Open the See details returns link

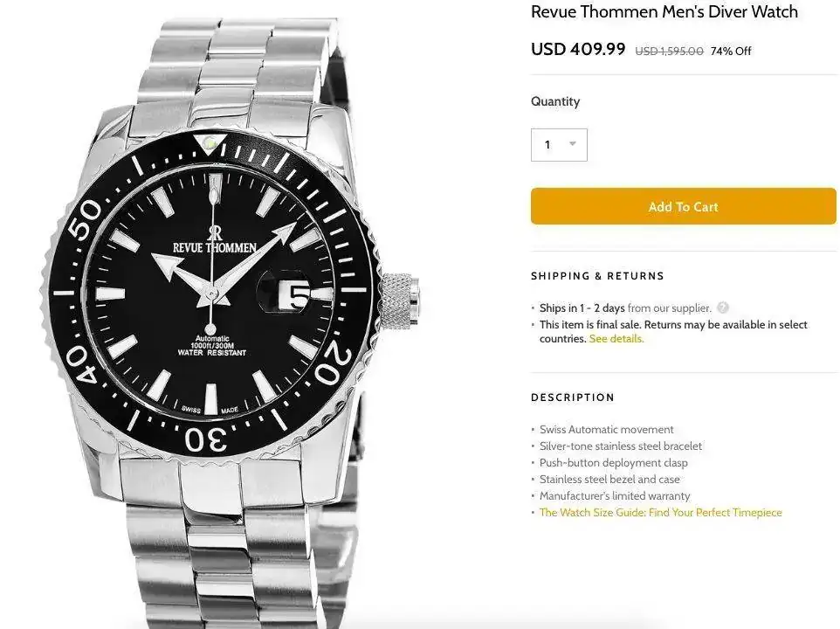point(616,339)
